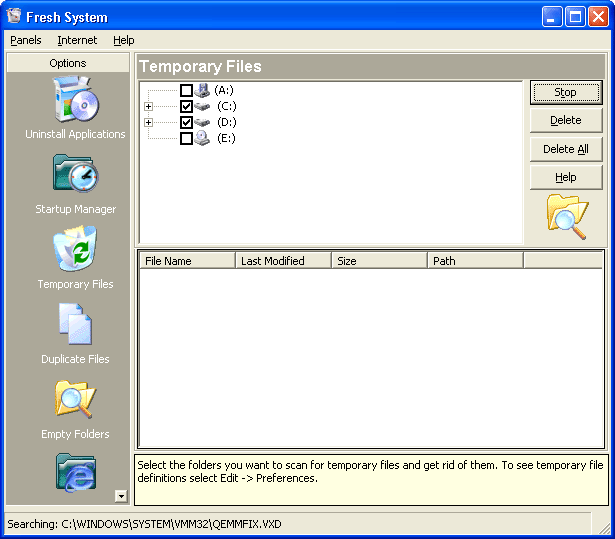This screenshot has width=615, height=539.
Task: Click the Empty Folders label
Action: tap(75, 434)
